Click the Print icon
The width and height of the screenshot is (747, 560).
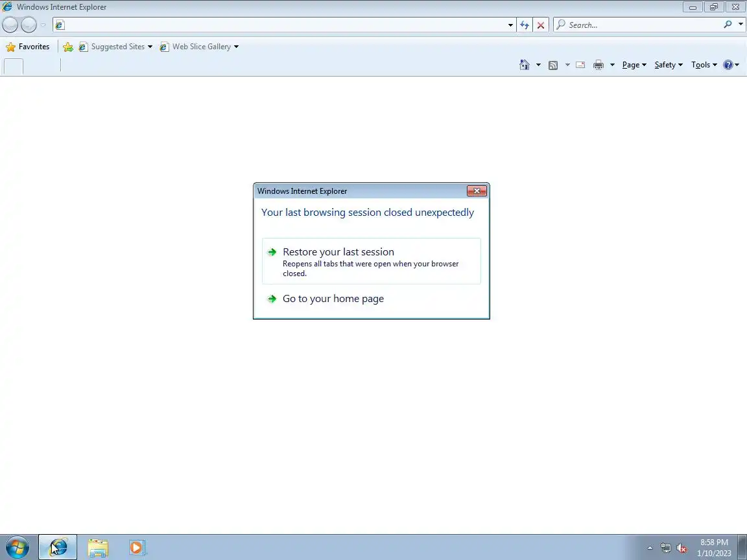point(599,65)
